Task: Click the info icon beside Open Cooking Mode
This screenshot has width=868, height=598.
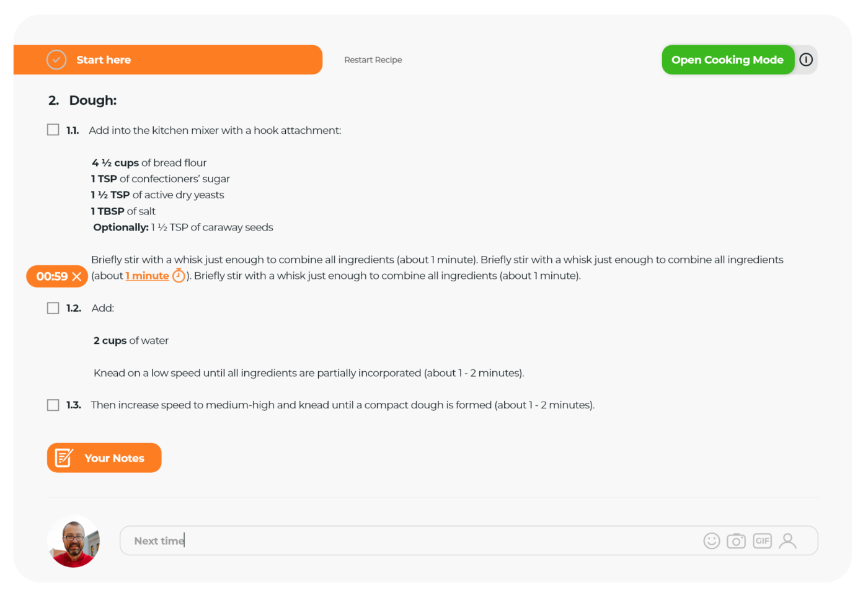Action: pos(806,60)
